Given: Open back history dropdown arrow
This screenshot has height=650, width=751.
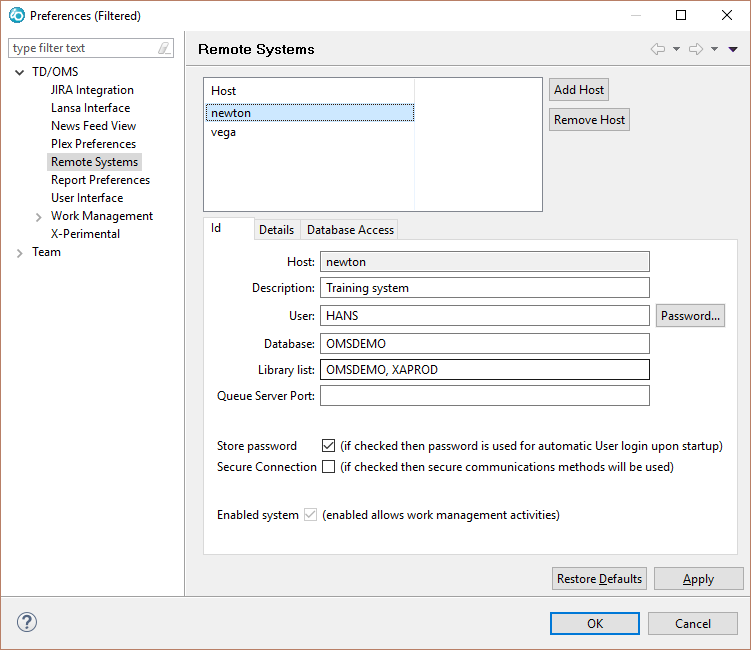Looking at the screenshot, I should point(676,49).
